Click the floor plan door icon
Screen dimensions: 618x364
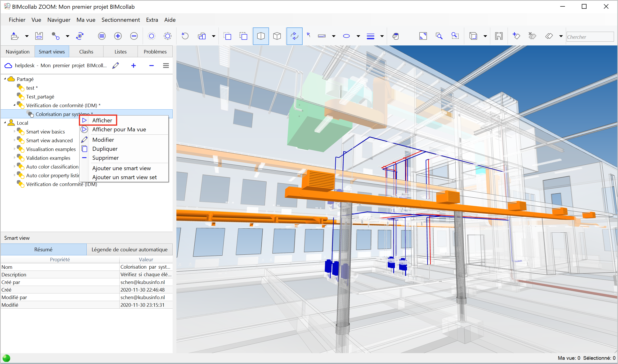[499, 36]
